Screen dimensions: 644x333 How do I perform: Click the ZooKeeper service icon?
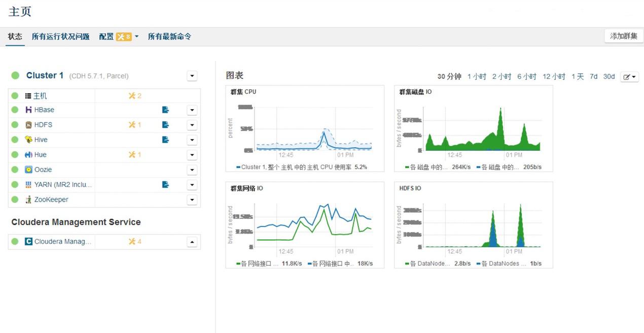point(28,199)
